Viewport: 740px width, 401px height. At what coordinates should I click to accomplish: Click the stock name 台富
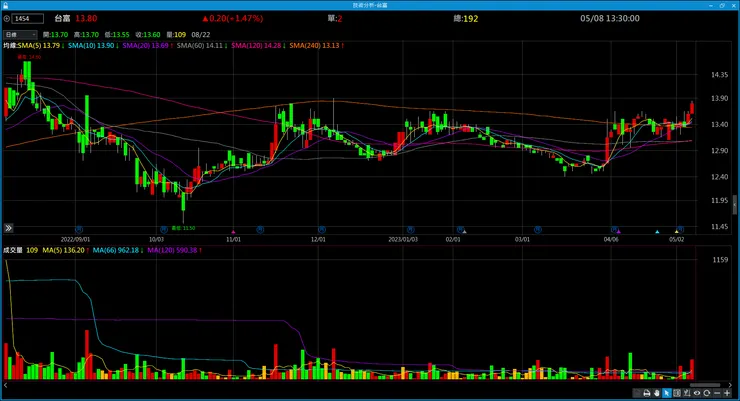pos(62,18)
